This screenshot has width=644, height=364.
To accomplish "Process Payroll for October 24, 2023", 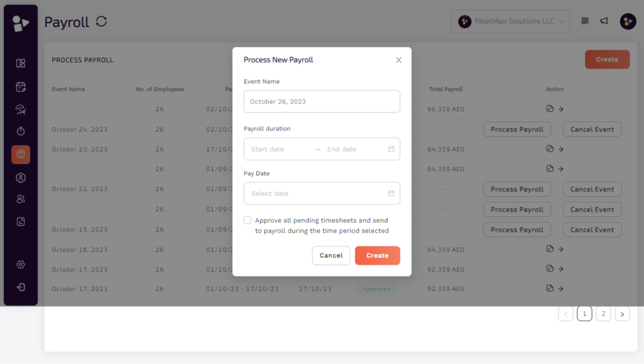I will click(x=517, y=129).
